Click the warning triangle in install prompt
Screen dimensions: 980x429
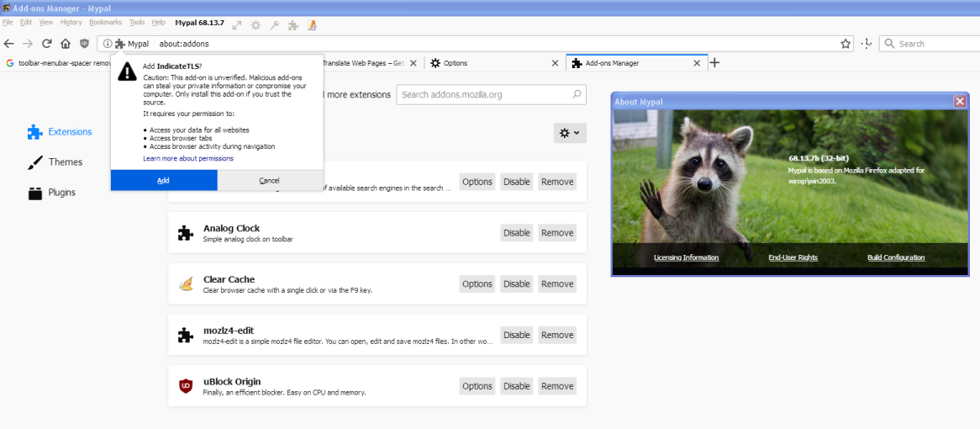[127, 71]
